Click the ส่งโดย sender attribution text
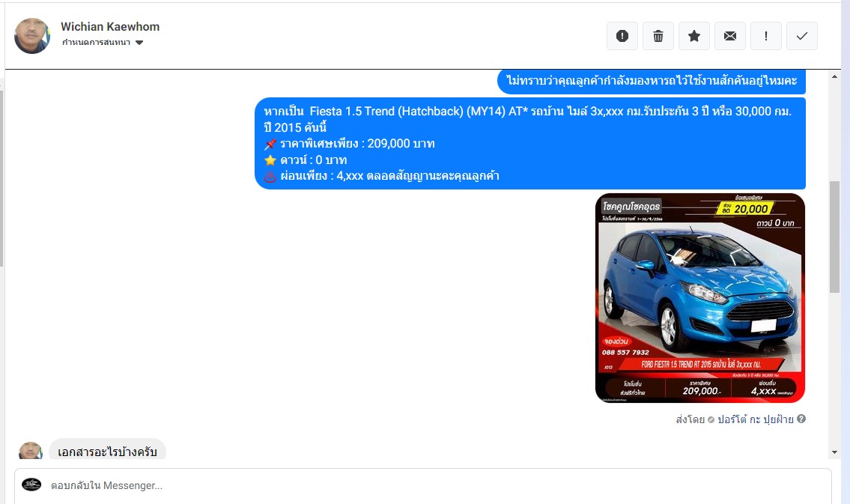 tap(690, 419)
